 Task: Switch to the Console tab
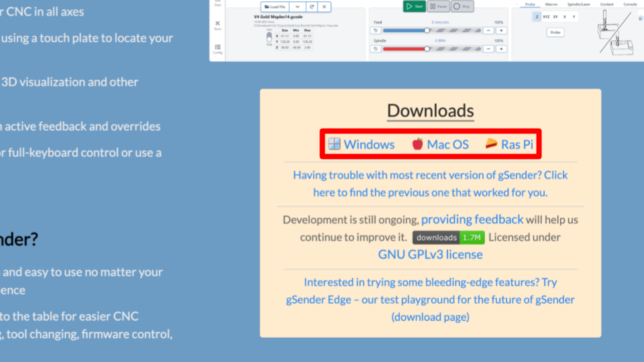coord(630,4)
